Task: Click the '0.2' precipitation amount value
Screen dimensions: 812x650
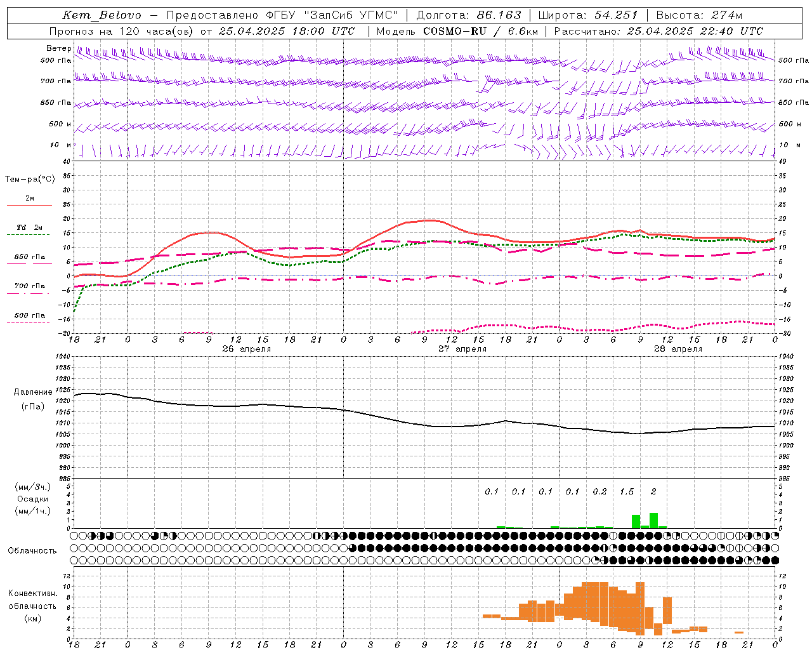Action: click(x=599, y=492)
